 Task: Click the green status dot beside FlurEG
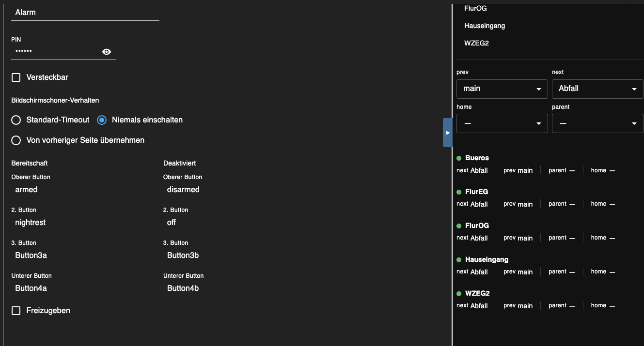(x=459, y=192)
